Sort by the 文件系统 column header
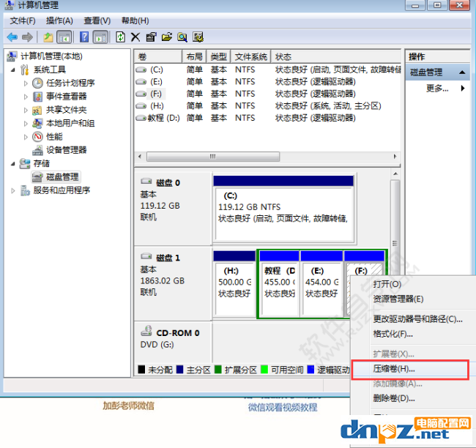Screen dimensions: 476x448 250,57
